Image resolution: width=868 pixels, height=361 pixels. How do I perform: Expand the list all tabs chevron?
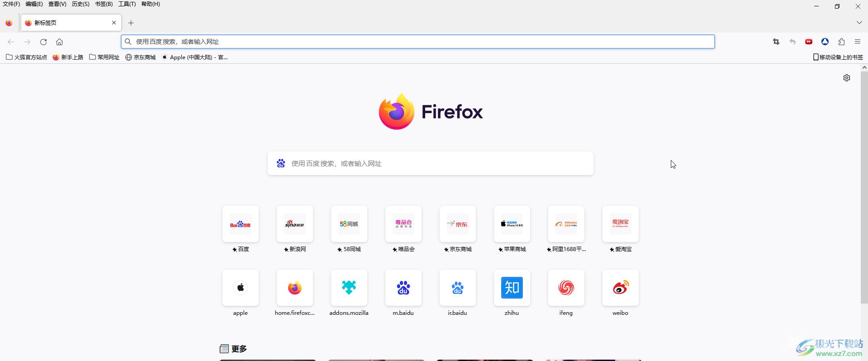point(859,23)
